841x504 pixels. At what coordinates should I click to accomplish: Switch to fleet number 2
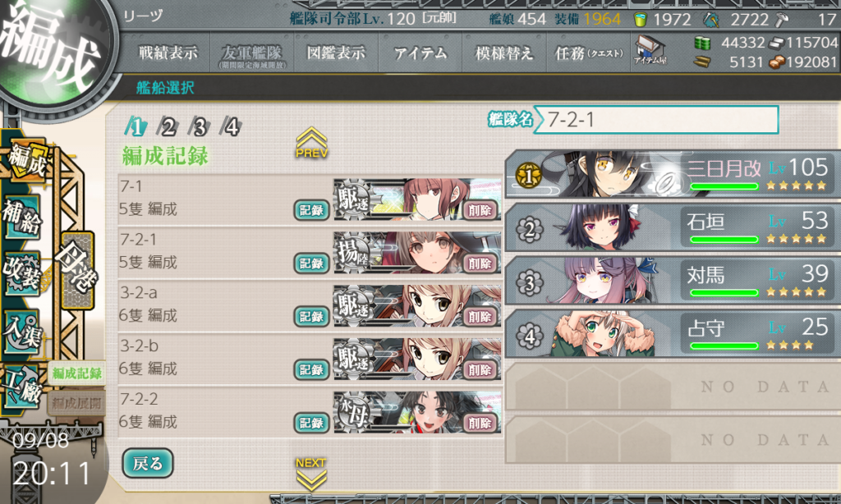click(168, 127)
